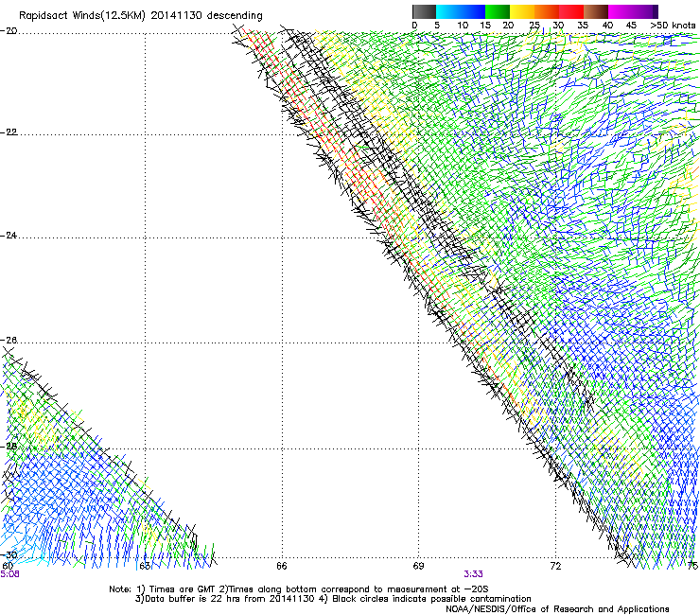The height and width of the screenshot is (615, 700).
Task: Click the '66' longitude axis label
Action: click(281, 567)
